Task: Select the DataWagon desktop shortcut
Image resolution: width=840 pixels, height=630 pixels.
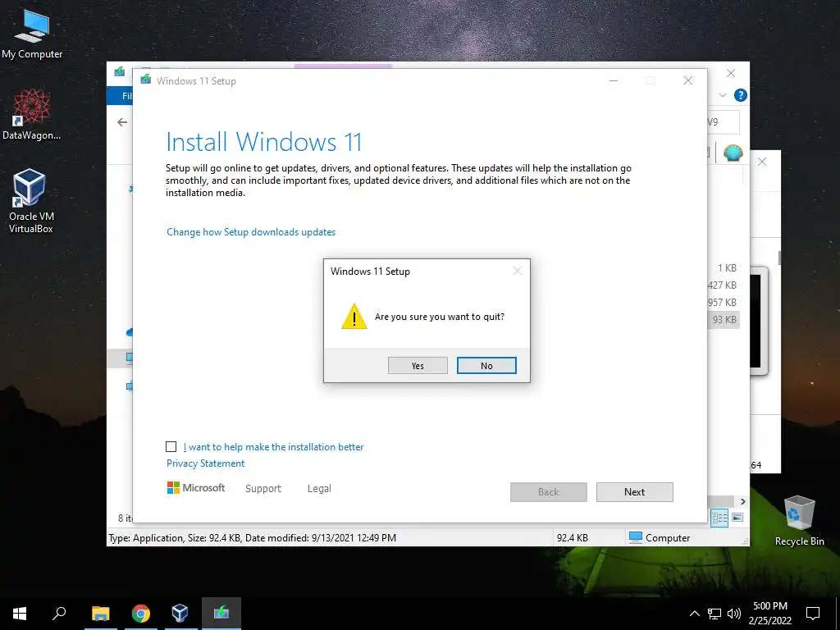Action: tap(32, 115)
